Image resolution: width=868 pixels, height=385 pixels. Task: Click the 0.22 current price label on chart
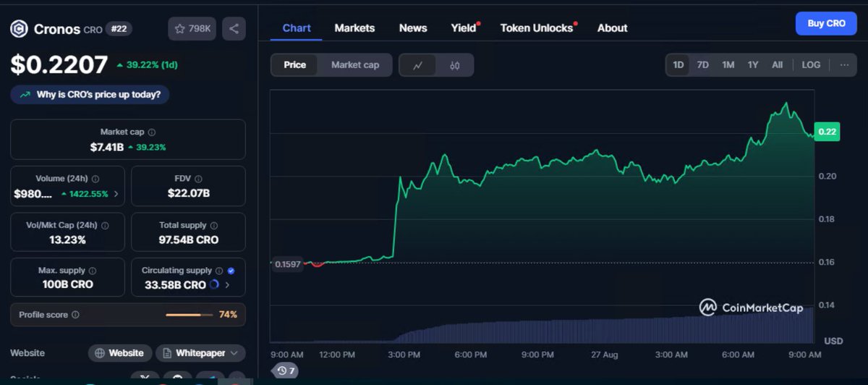click(827, 132)
